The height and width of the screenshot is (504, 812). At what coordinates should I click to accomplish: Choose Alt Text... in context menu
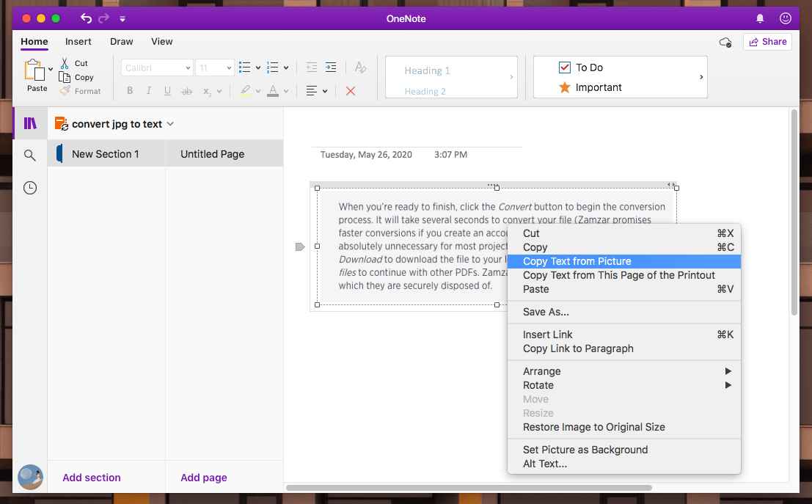pos(624,464)
